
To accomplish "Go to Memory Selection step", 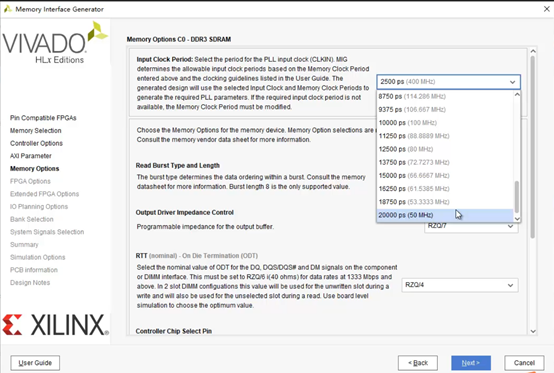I will pyautogui.click(x=36, y=131).
